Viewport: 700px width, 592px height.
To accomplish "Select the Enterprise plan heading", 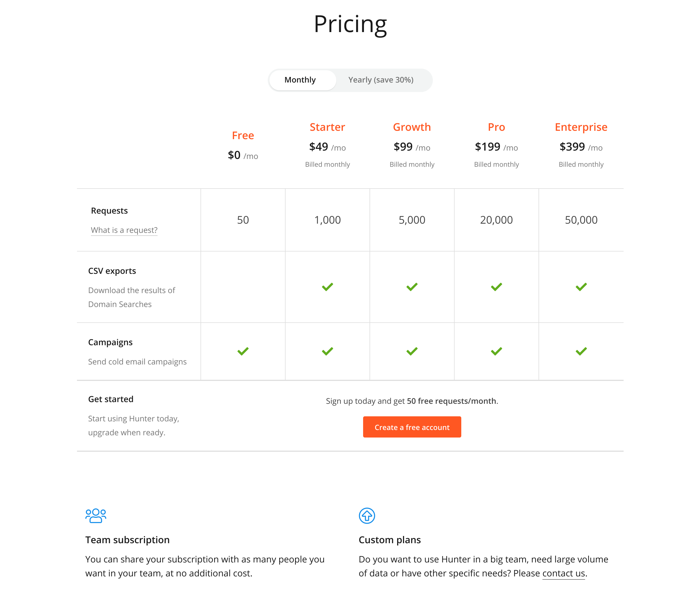I will click(x=581, y=127).
